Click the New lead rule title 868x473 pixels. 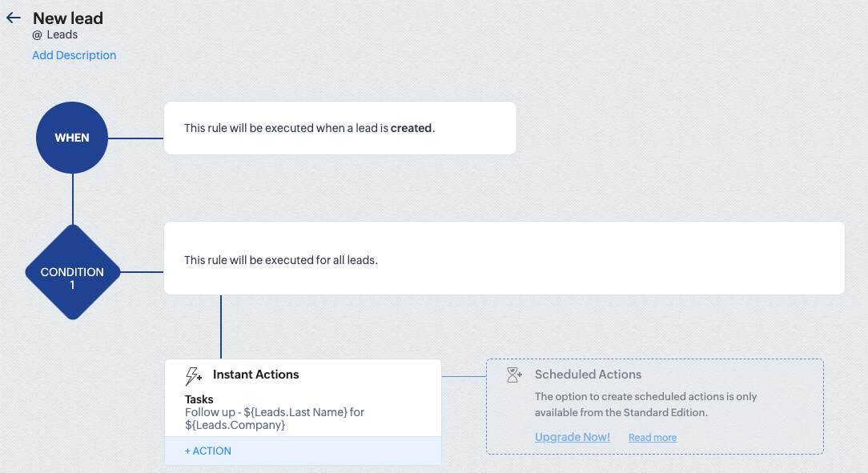click(x=68, y=18)
